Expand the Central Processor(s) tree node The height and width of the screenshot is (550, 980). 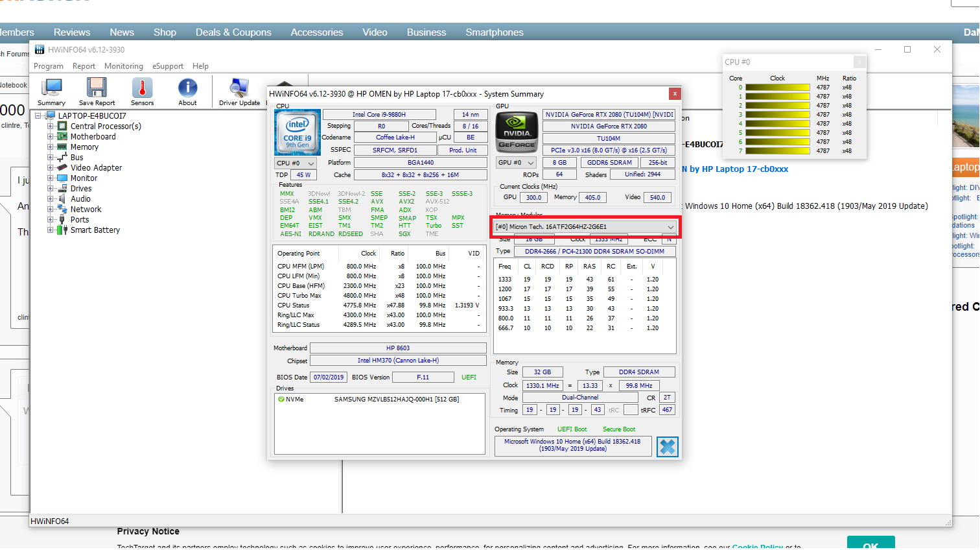[51, 126]
